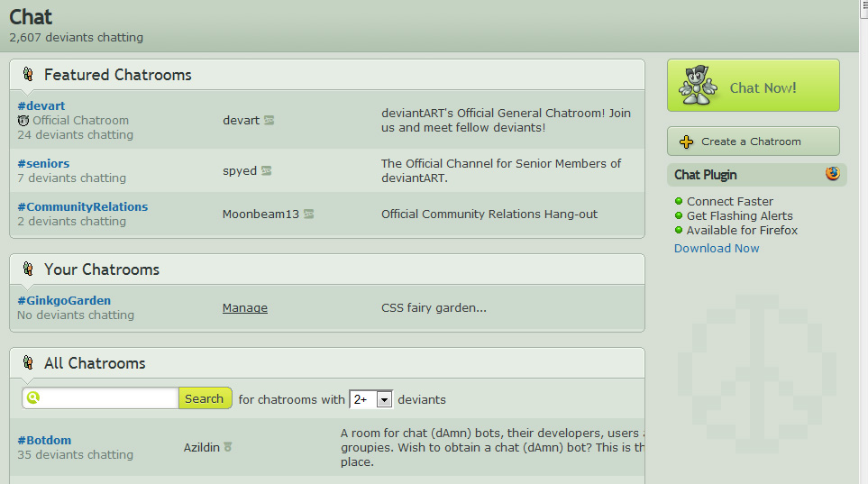The width and height of the screenshot is (868, 484).
Task: Click the mascot icon on Chat Now
Action: 698,86
